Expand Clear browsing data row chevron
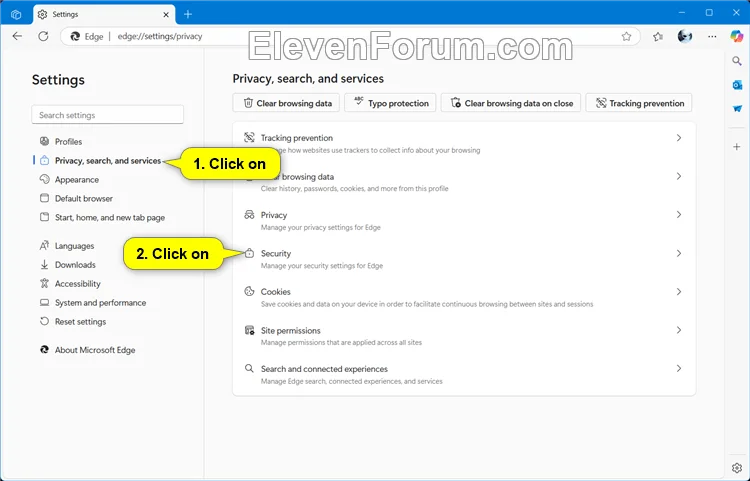750x481 pixels. (x=679, y=176)
